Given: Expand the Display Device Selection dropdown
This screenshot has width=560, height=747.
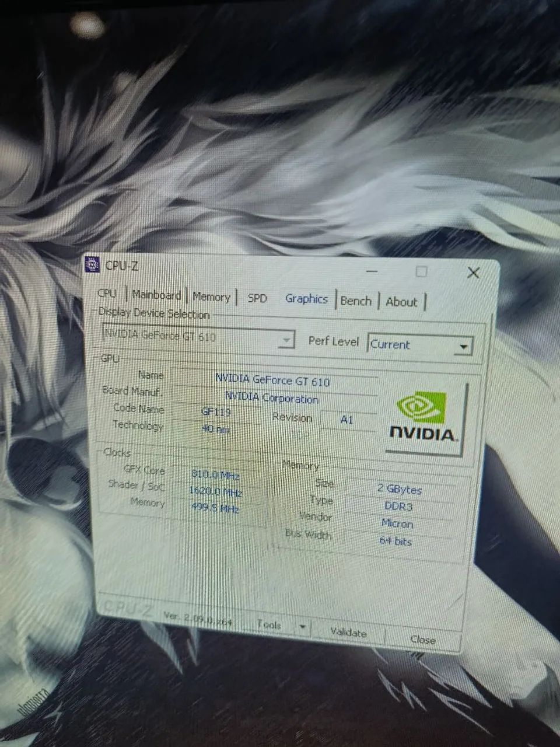Looking at the screenshot, I should (x=198, y=337).
